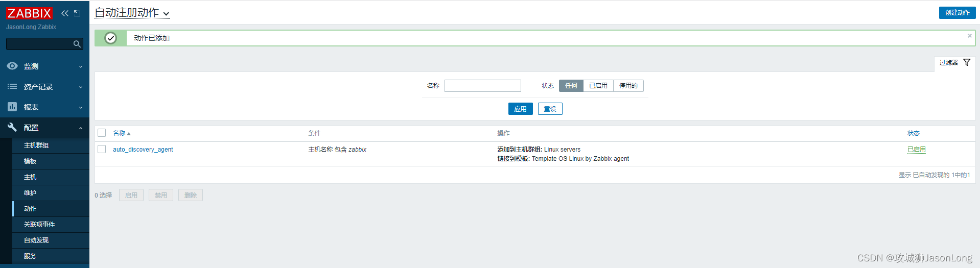This screenshot has width=980, height=268.
Task: Open 维护 in the sidebar
Action: click(51, 193)
